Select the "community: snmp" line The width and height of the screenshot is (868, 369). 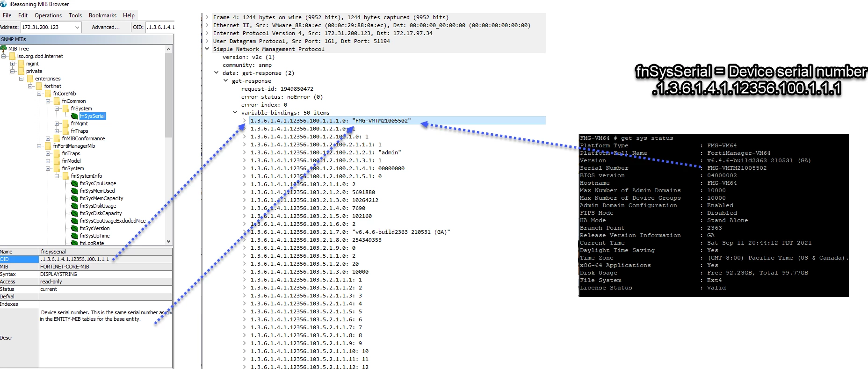coord(247,65)
